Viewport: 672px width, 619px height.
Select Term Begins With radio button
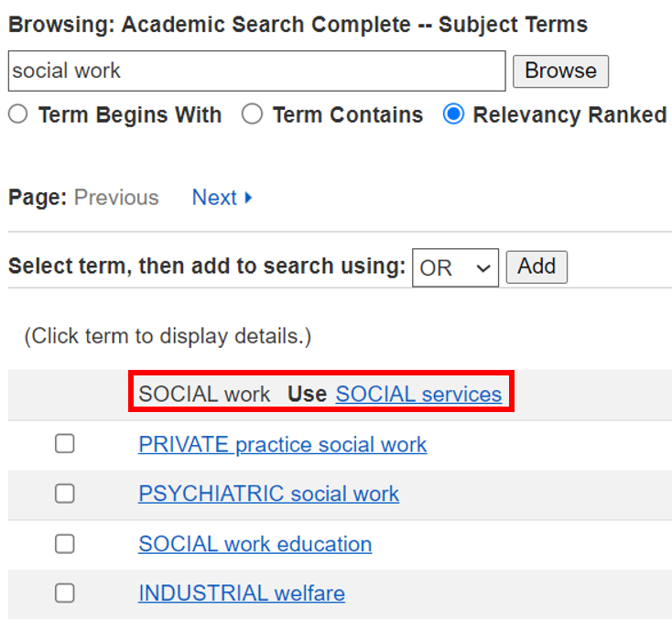(18, 114)
